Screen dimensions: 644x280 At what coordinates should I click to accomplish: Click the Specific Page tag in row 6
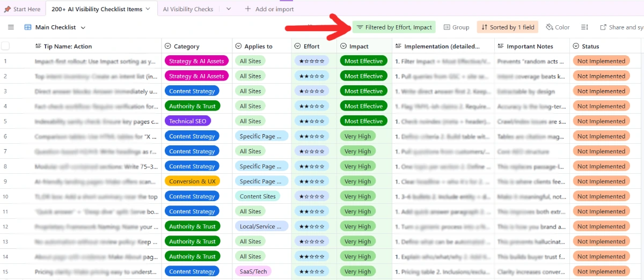(262, 136)
